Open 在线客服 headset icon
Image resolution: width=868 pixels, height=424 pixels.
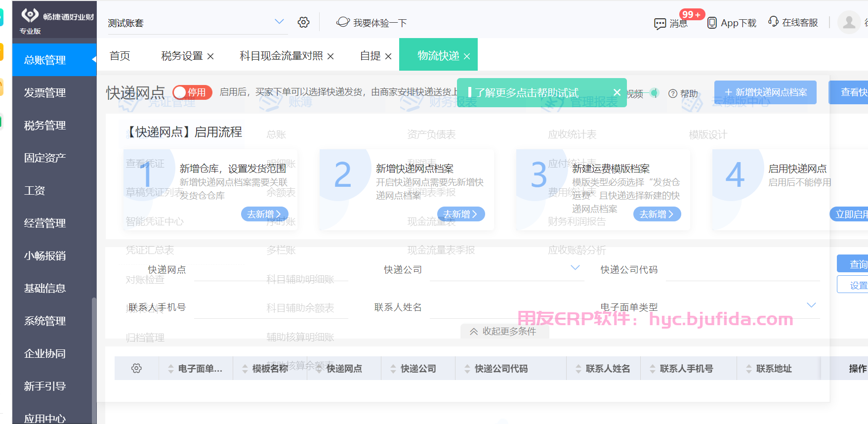773,22
